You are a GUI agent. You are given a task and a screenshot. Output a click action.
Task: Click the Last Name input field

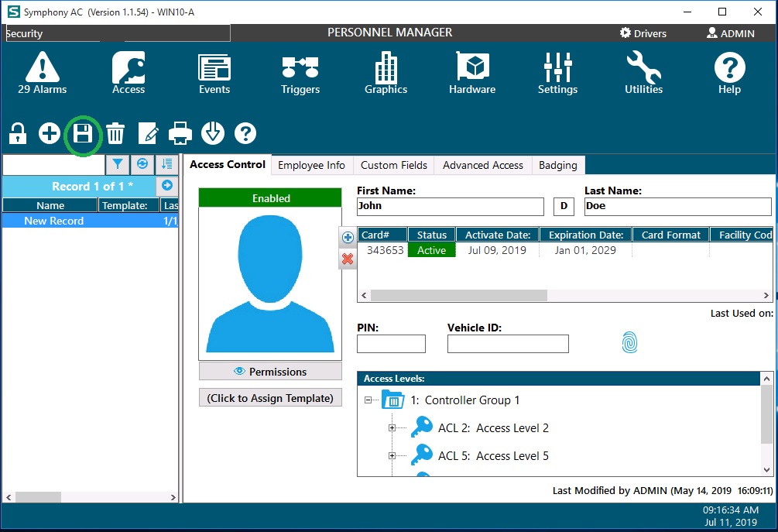678,207
